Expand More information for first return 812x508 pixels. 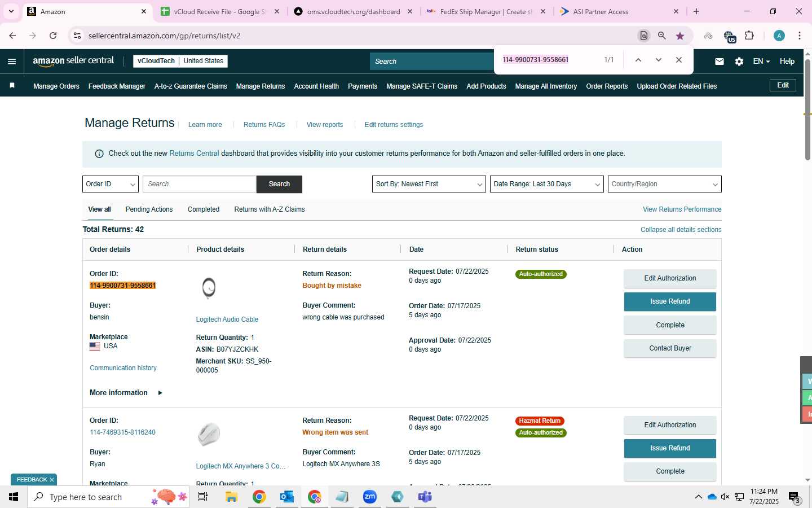pos(126,393)
